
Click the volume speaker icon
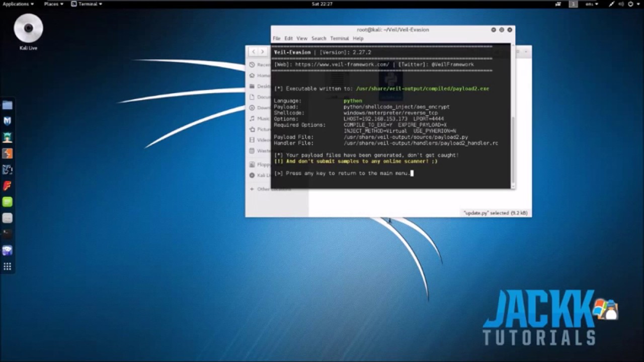621,4
